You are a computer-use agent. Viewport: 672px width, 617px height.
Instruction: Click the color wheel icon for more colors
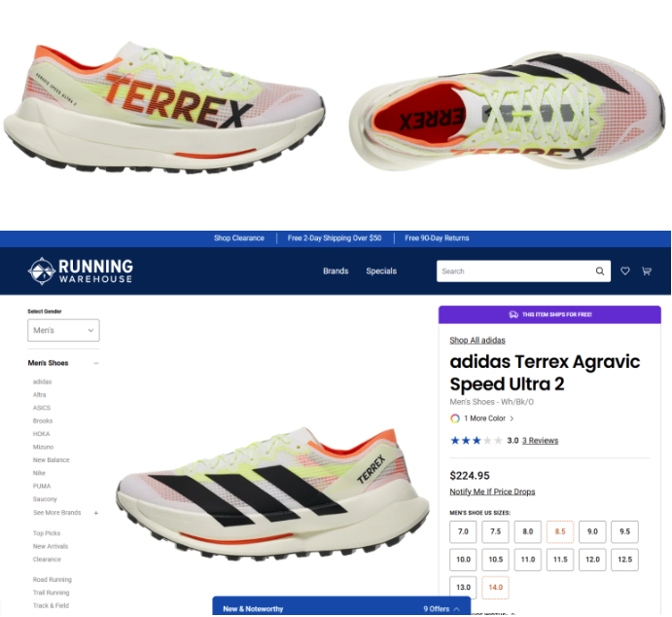click(455, 418)
